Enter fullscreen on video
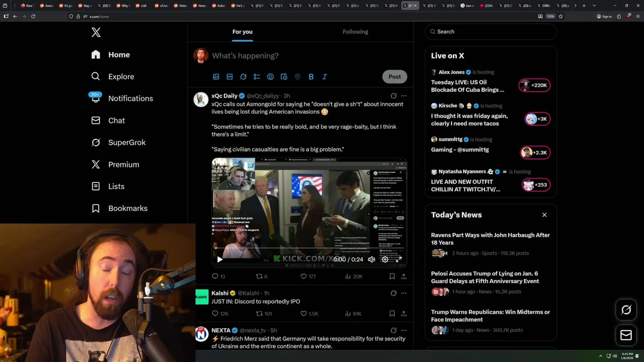Viewport: 644px width, 362px height. tap(398, 259)
